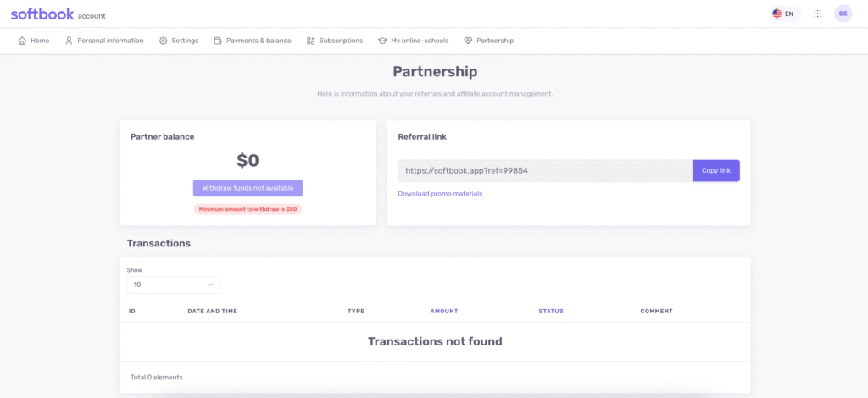Click the Home house icon
This screenshot has height=398, width=868.
(x=22, y=41)
